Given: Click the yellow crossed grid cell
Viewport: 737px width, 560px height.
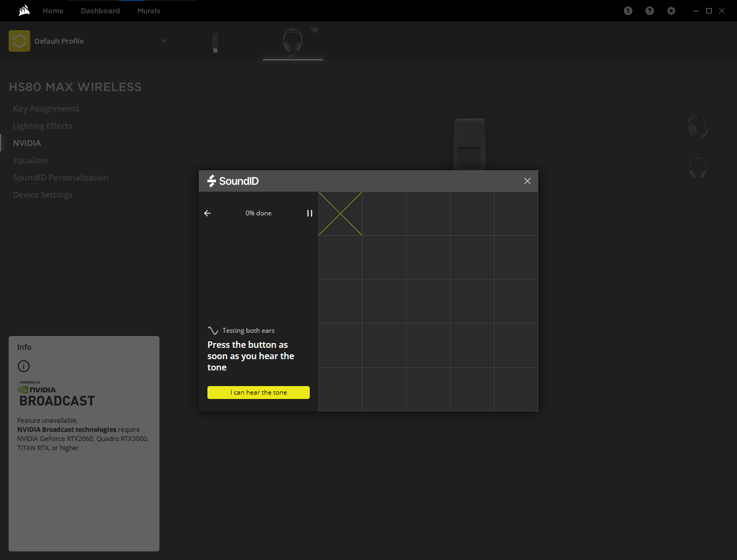Looking at the screenshot, I should [340, 214].
